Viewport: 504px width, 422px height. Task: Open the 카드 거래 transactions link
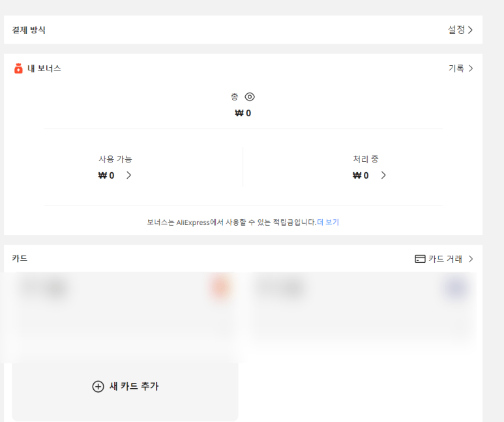(x=445, y=259)
